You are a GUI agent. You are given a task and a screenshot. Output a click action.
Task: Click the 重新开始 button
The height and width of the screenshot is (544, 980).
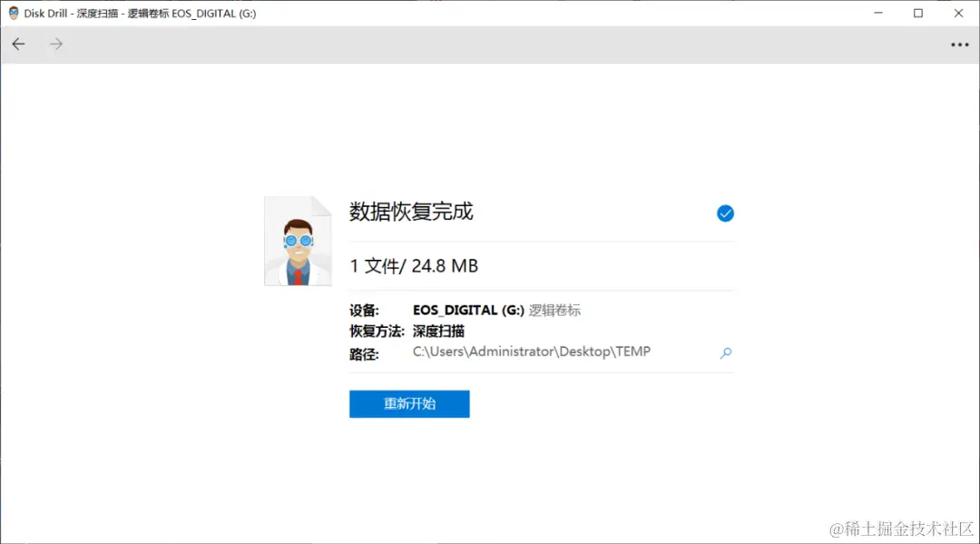(x=409, y=404)
